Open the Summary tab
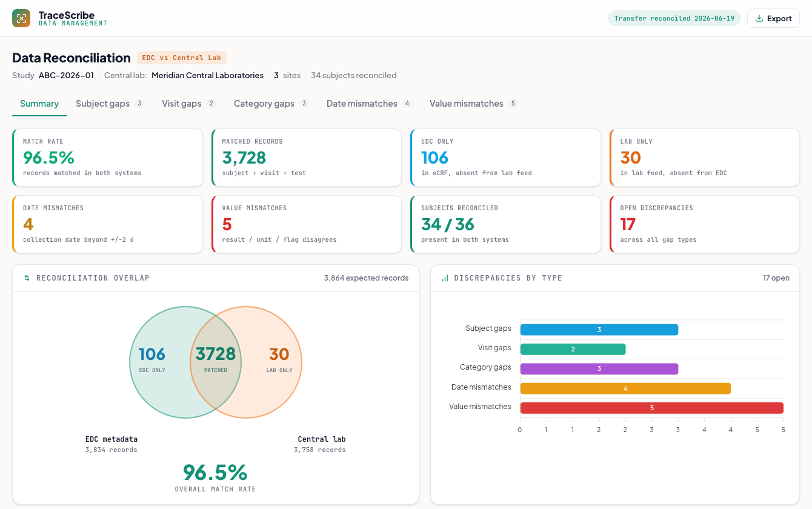 pos(39,104)
